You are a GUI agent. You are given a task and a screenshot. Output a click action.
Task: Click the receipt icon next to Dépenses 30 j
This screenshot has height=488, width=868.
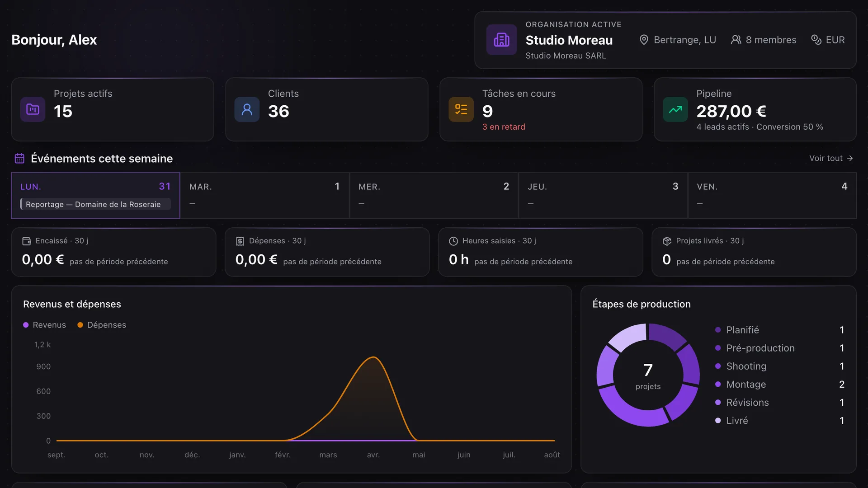pyautogui.click(x=240, y=241)
